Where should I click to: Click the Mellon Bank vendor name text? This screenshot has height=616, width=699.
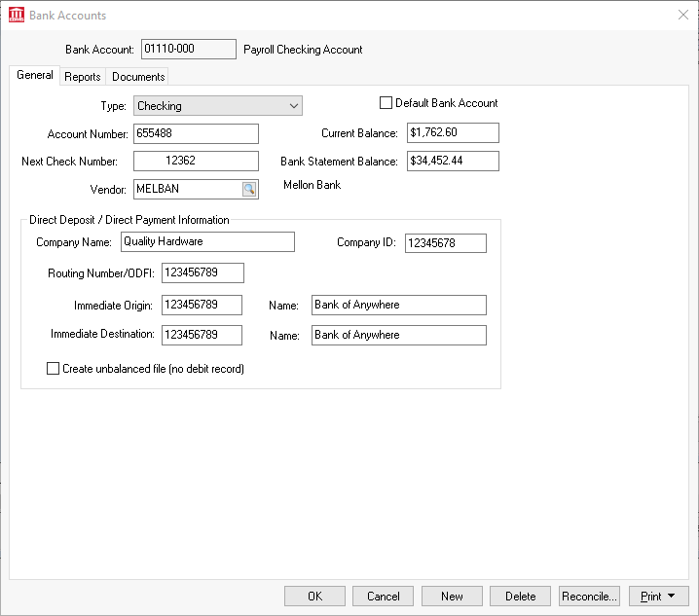tap(313, 185)
